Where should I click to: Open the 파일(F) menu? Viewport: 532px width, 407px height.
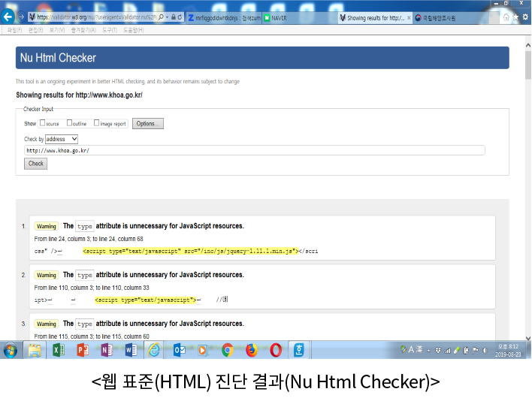pos(14,30)
